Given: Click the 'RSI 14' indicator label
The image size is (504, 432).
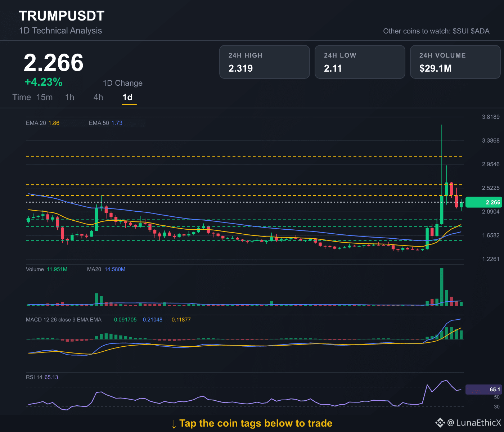Looking at the screenshot, I should (34, 377).
